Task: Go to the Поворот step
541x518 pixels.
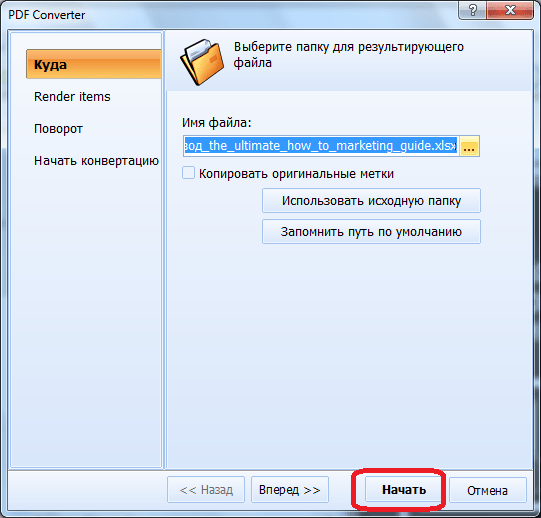Action: tap(58, 129)
